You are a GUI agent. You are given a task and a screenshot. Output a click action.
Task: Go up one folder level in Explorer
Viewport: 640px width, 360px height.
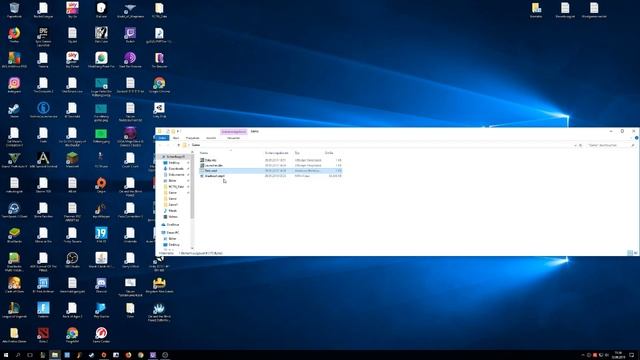[x=178, y=145]
